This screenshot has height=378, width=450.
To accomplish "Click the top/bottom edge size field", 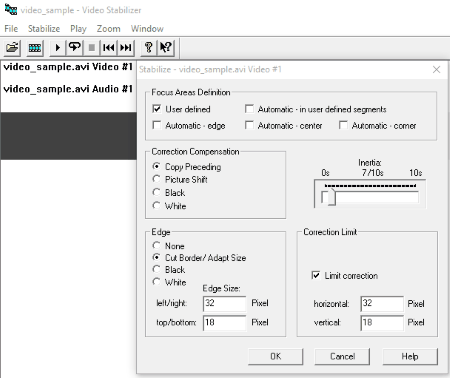I will (224, 322).
